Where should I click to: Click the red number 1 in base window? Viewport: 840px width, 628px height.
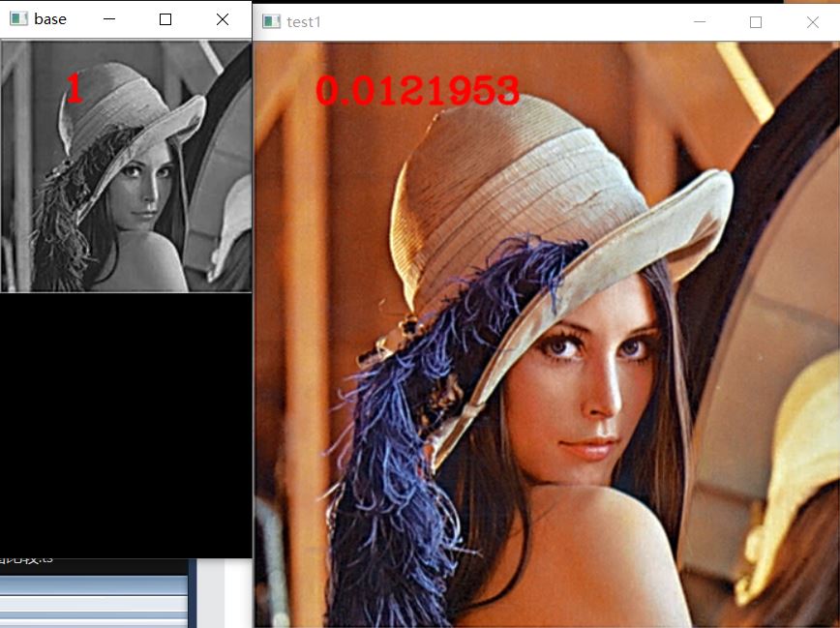tap(75, 88)
